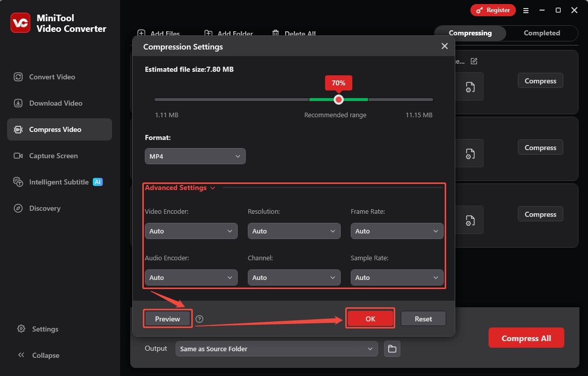Image resolution: width=588 pixels, height=376 pixels.
Task: Open the output folder browse icon
Action: pyautogui.click(x=392, y=349)
